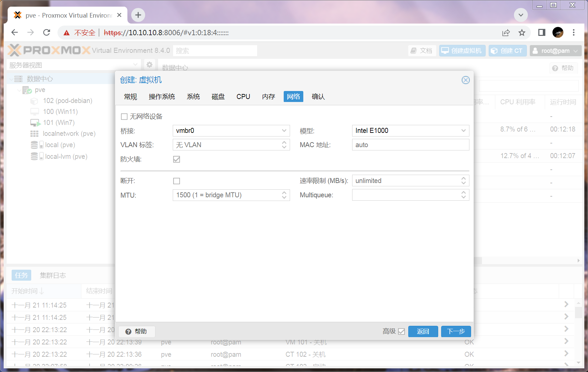Click the browser reload icon

[47, 33]
